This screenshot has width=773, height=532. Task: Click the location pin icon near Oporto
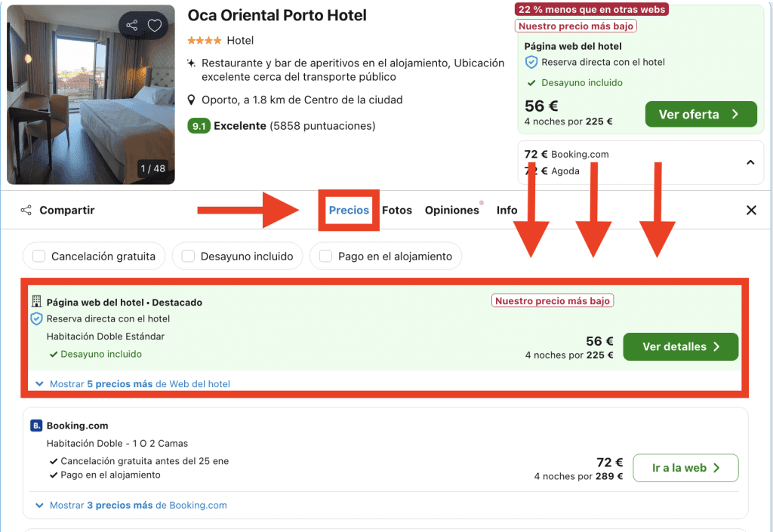(x=192, y=100)
